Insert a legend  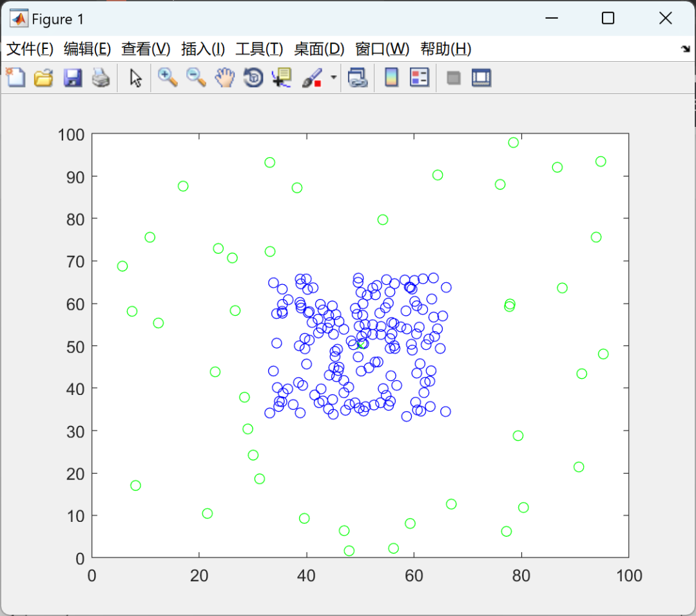click(x=419, y=78)
